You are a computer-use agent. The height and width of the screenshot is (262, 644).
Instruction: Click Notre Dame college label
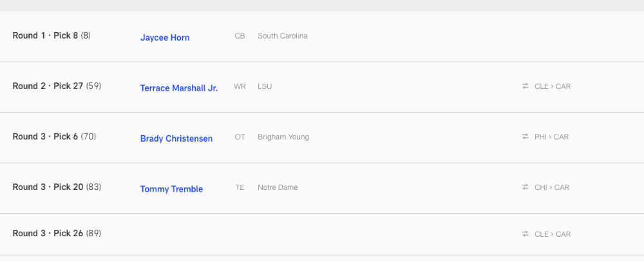tap(278, 187)
